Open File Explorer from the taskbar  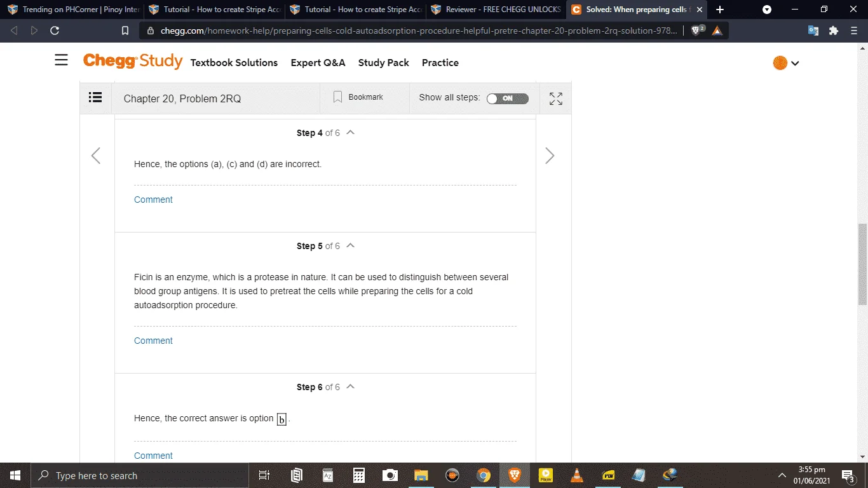421,475
